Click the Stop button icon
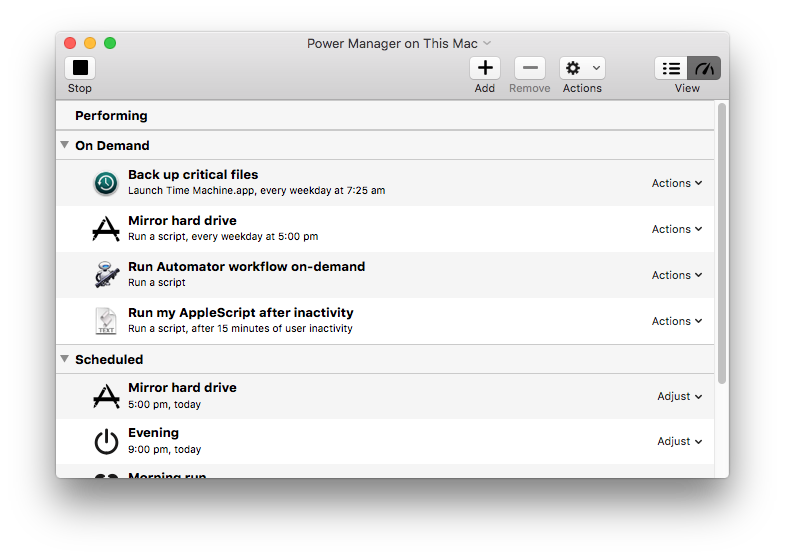 [x=80, y=68]
